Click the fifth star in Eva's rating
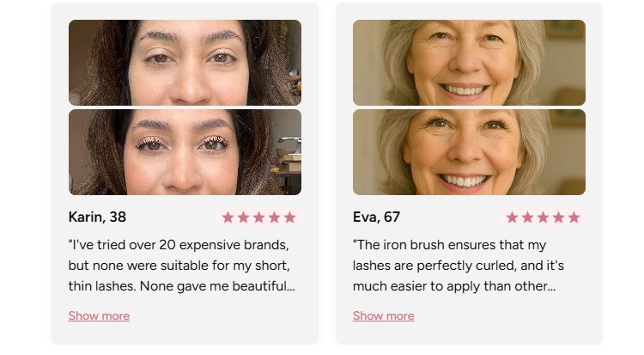 tap(574, 217)
